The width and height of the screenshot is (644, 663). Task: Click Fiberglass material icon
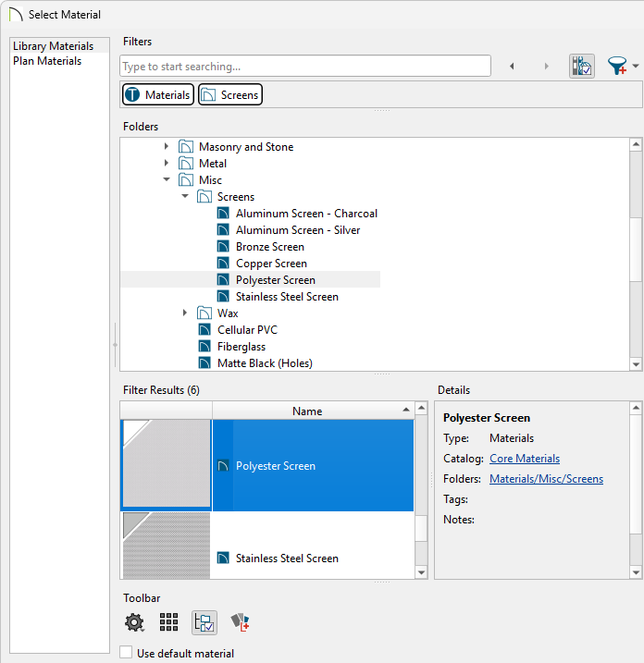pos(204,347)
